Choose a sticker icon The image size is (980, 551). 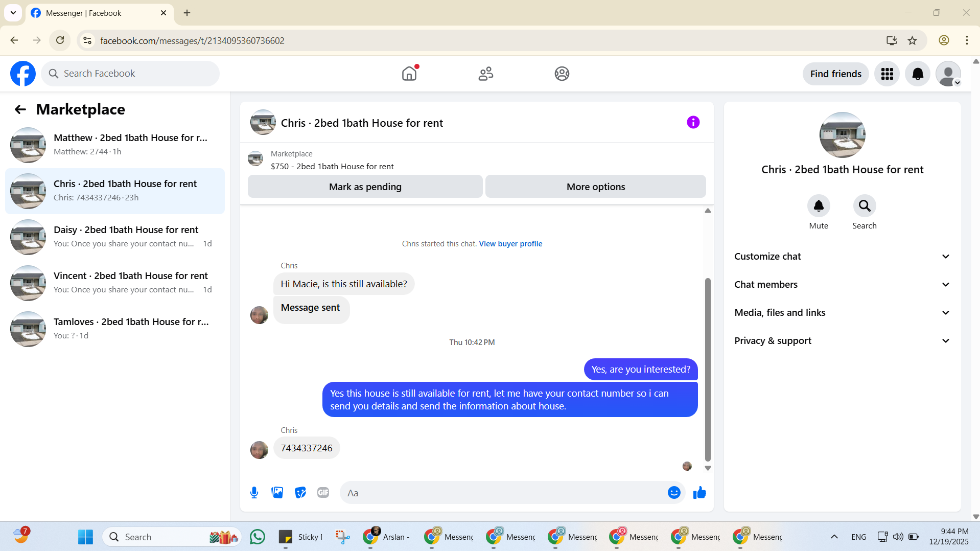(300, 493)
